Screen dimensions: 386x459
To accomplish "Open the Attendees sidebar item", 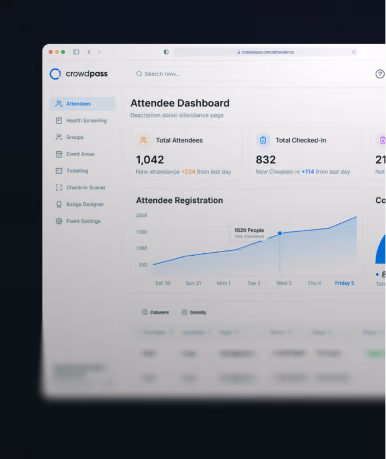I will (x=83, y=104).
